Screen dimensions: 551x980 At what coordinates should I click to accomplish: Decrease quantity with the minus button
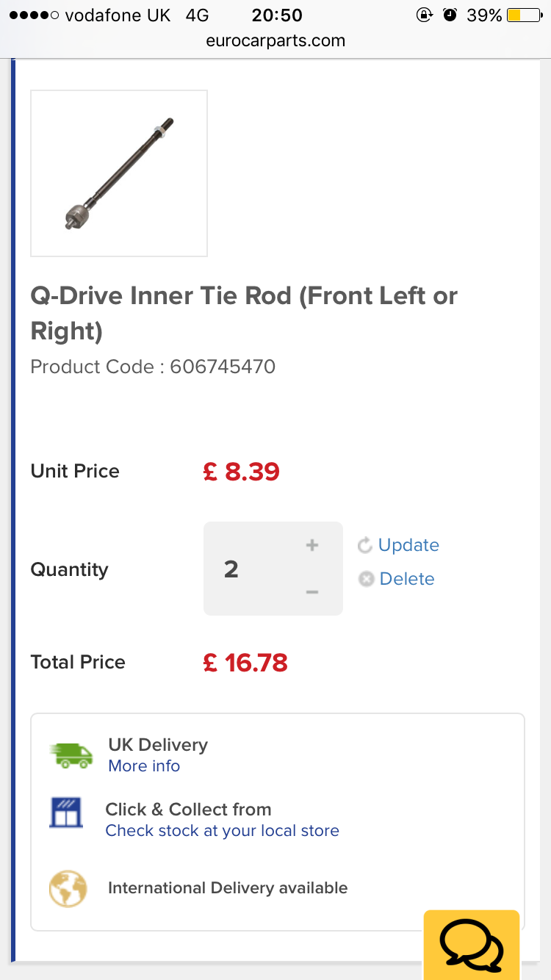click(x=312, y=592)
